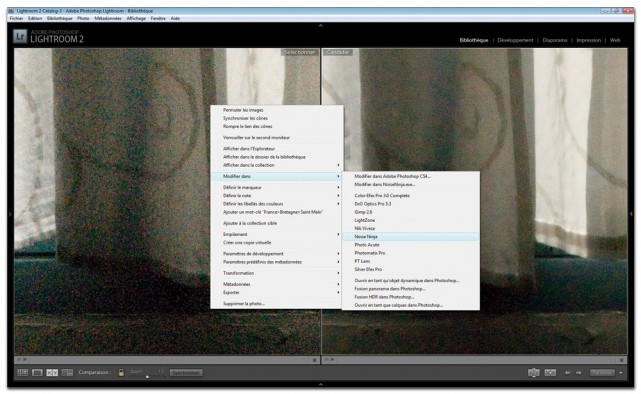Open the Développement module
Image resolution: width=641 pixels, height=394 pixels.
pos(515,40)
